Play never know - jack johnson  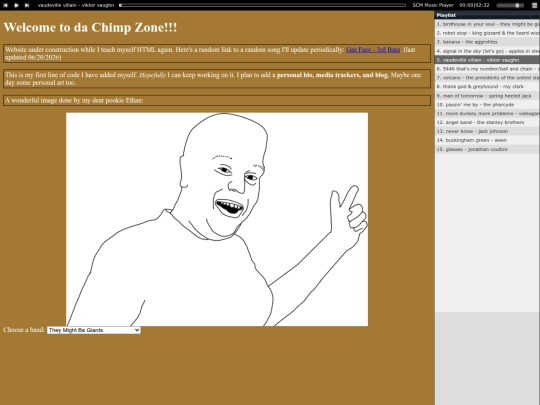click(487, 131)
